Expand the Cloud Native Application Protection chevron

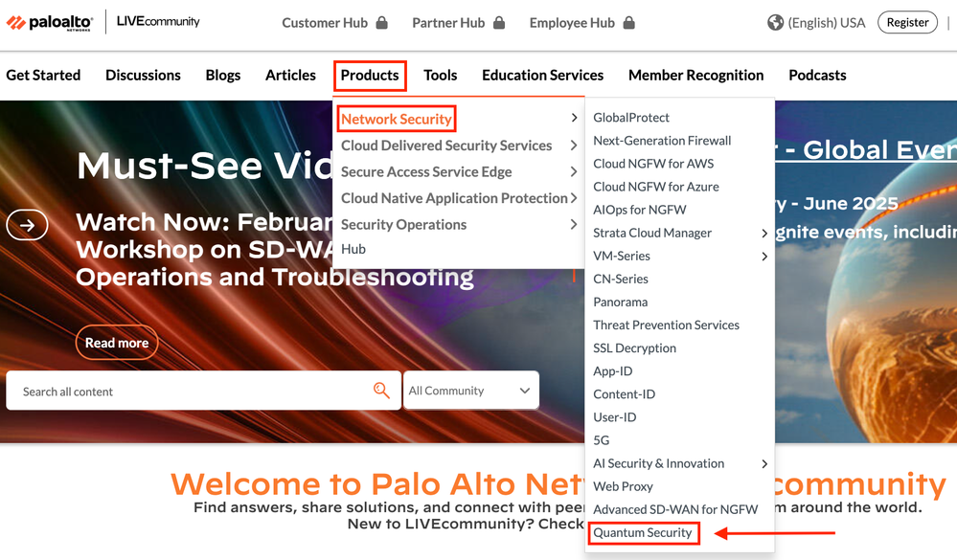(574, 197)
